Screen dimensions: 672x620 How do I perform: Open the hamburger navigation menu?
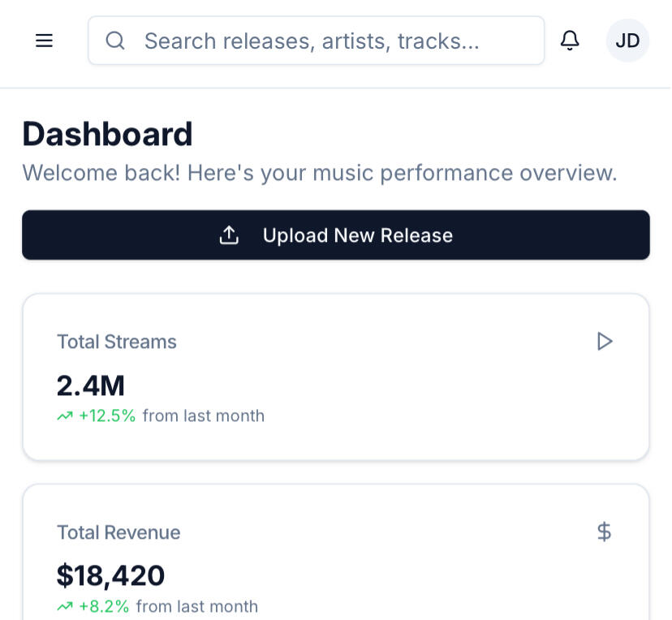coord(44,41)
